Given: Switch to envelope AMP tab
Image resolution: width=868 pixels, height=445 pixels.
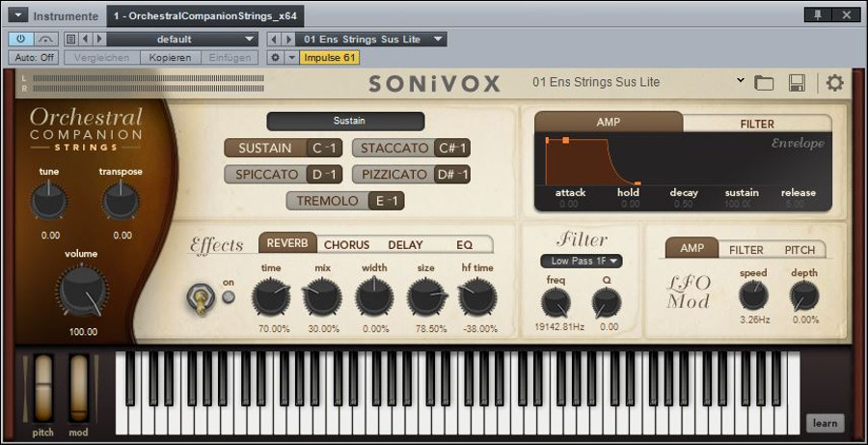Looking at the screenshot, I should [x=609, y=122].
